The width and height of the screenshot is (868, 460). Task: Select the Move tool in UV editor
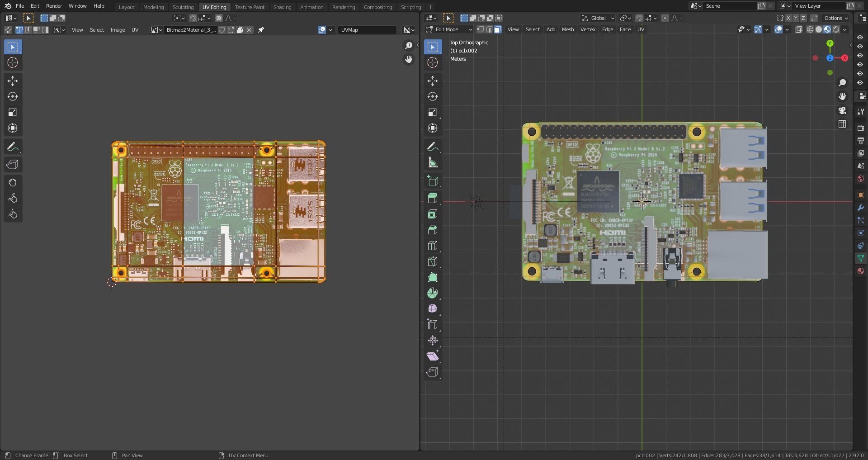(x=13, y=81)
